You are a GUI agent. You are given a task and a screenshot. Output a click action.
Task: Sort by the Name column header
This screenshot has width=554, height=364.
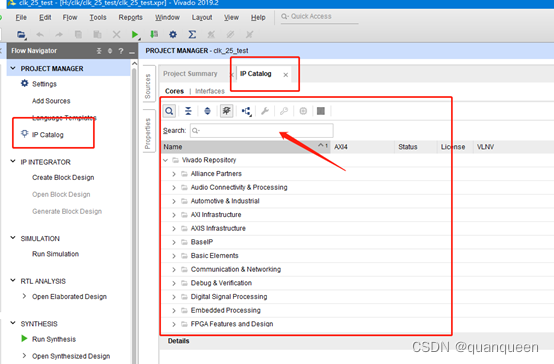pos(246,147)
